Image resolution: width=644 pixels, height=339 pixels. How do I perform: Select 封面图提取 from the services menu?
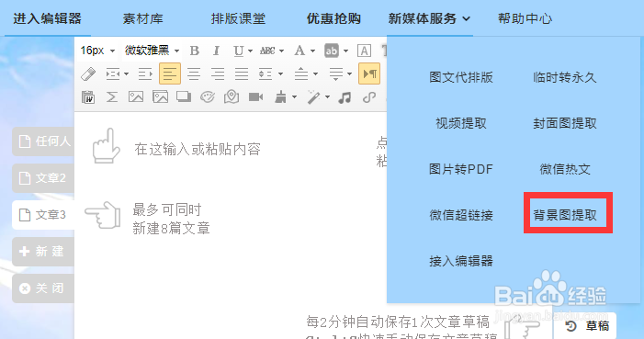click(565, 123)
